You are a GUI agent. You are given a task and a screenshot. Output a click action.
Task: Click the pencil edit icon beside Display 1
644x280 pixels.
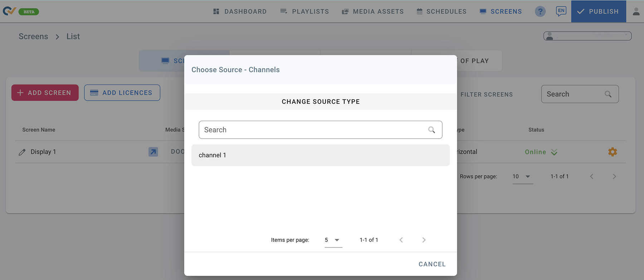(x=22, y=152)
